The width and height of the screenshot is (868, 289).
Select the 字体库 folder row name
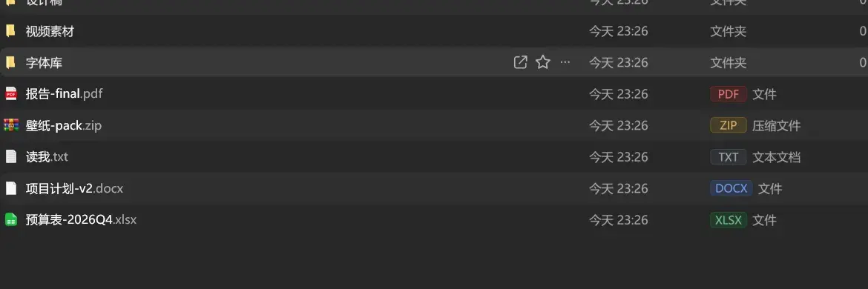click(44, 63)
